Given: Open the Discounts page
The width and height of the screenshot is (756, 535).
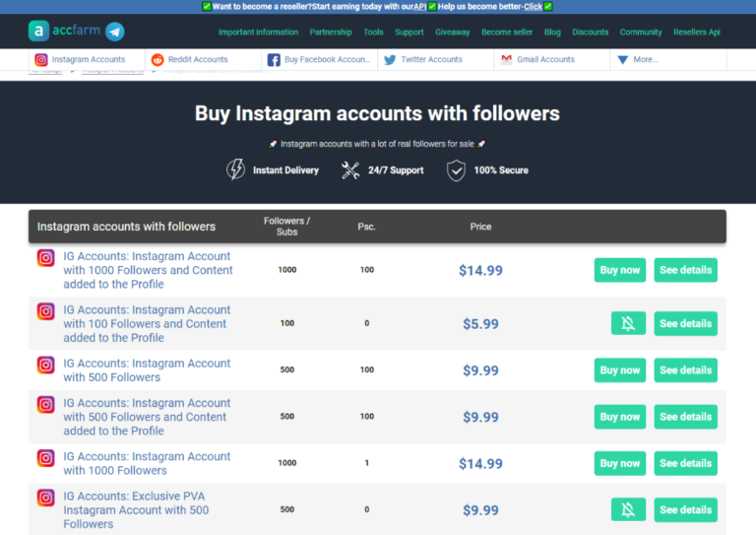Looking at the screenshot, I should (x=591, y=32).
